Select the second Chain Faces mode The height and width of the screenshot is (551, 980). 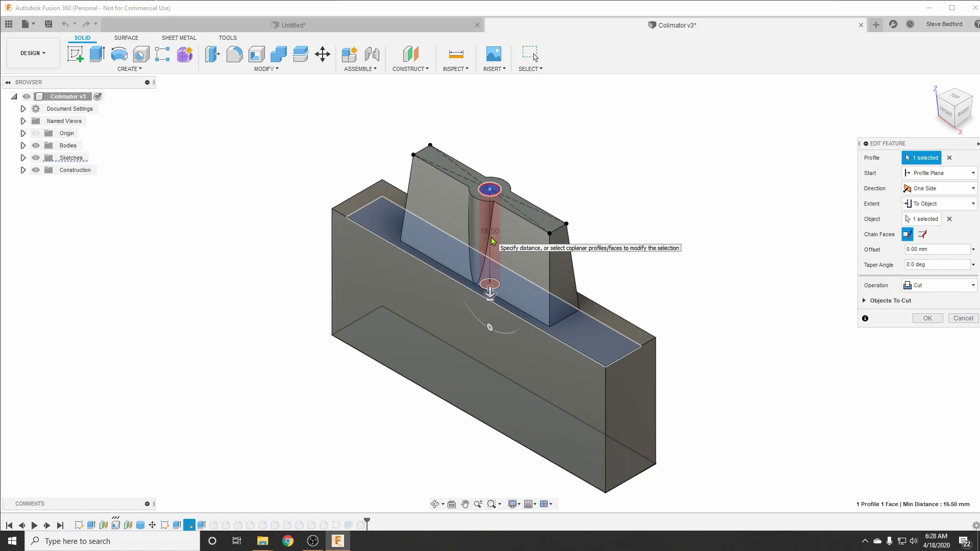pyautogui.click(x=922, y=234)
